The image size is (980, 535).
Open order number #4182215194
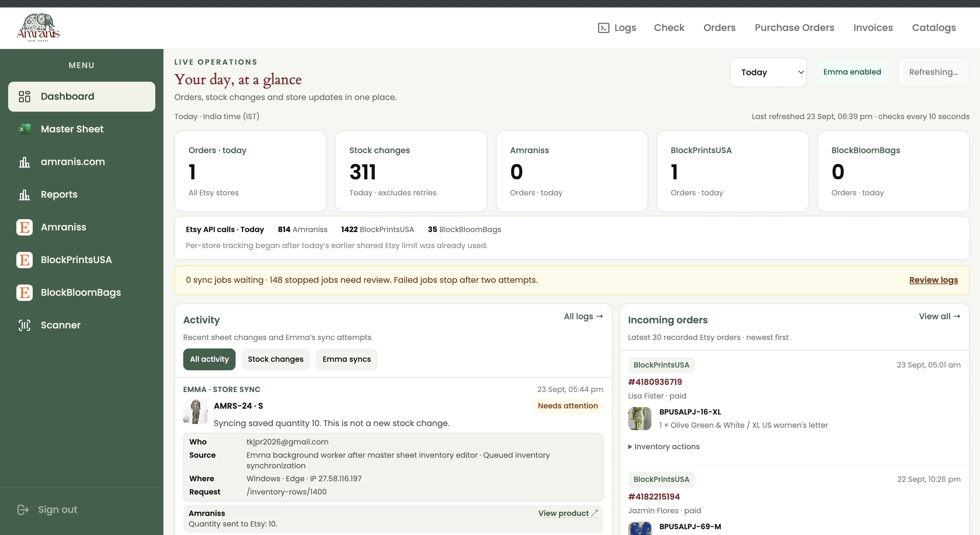click(653, 497)
